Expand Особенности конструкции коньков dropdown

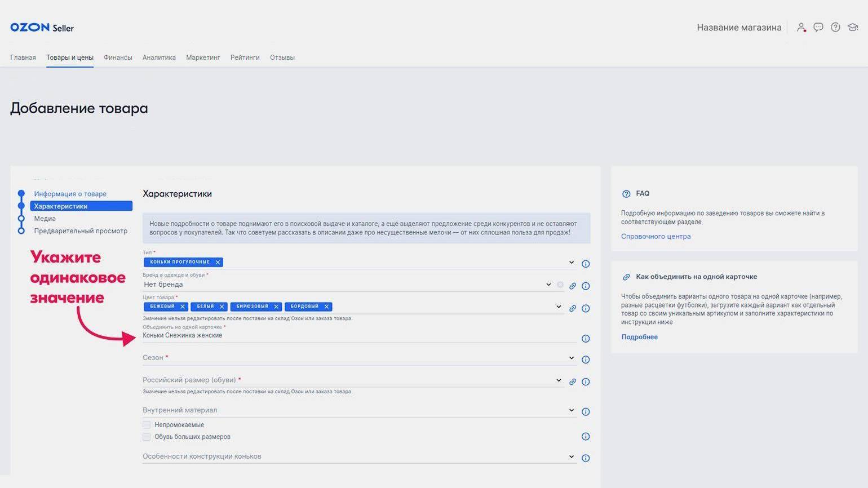pos(571,456)
